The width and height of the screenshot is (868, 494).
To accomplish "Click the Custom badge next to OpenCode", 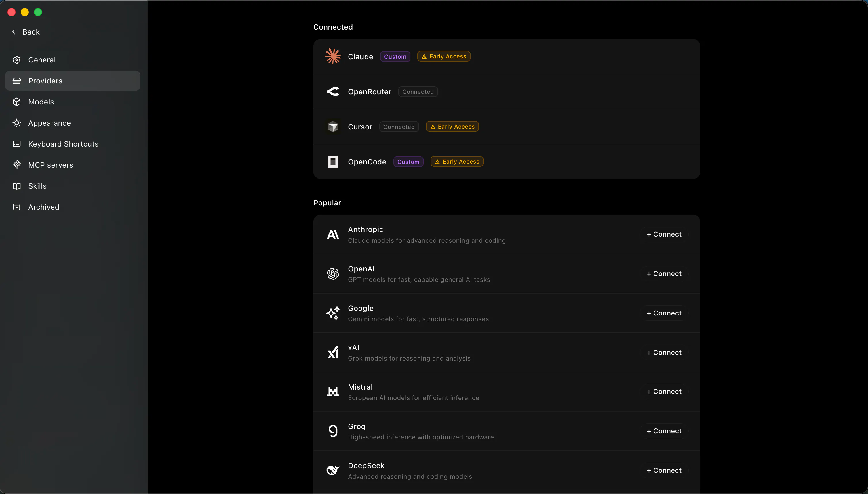I will coord(408,162).
